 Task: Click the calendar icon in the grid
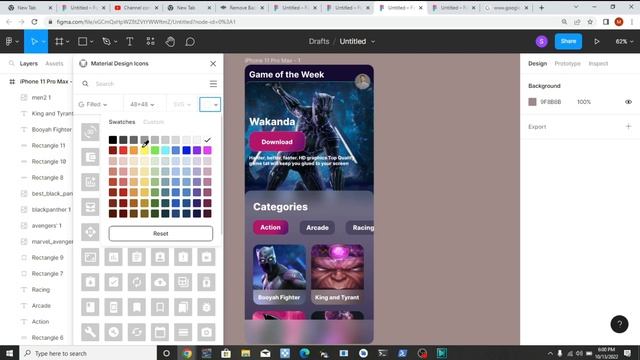click(160, 332)
